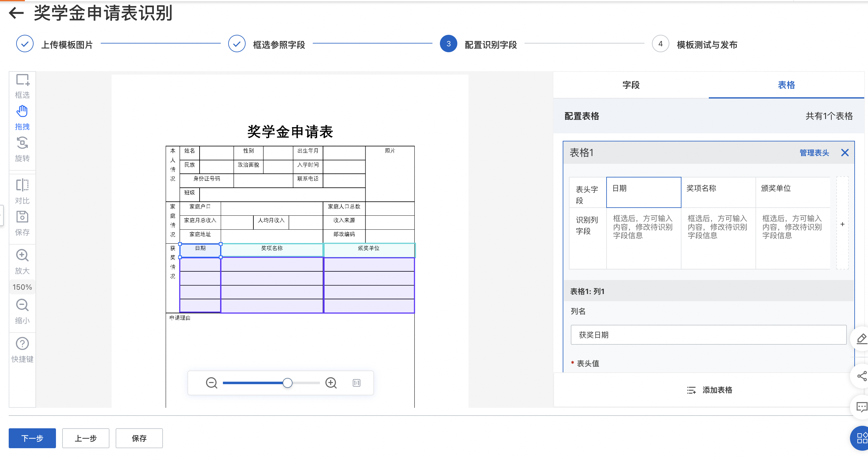The height and width of the screenshot is (460, 868).
Task: Switch to the 表格 tab
Action: 786,85
